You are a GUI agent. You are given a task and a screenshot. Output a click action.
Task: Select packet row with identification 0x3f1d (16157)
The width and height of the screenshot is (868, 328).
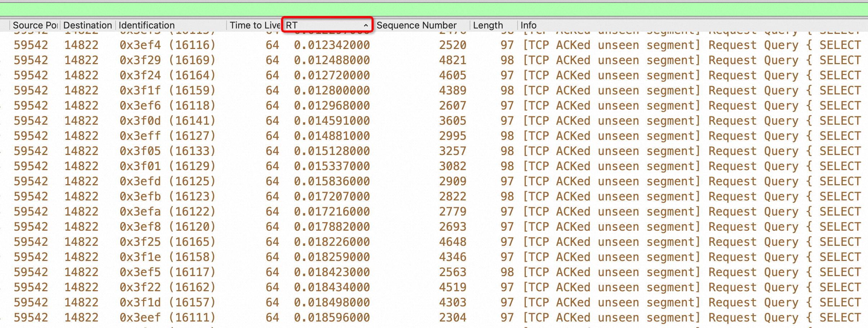pos(434,302)
